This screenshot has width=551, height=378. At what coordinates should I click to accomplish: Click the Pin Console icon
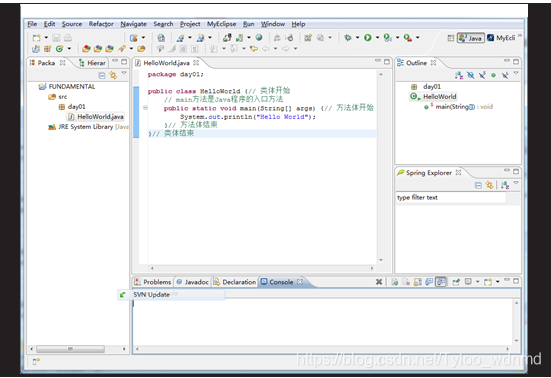point(456,282)
